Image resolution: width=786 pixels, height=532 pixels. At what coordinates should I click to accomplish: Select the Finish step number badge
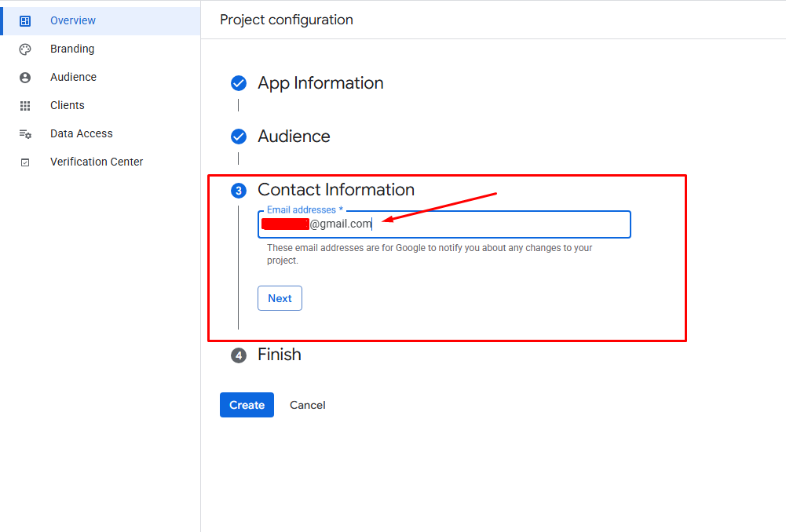(x=239, y=355)
